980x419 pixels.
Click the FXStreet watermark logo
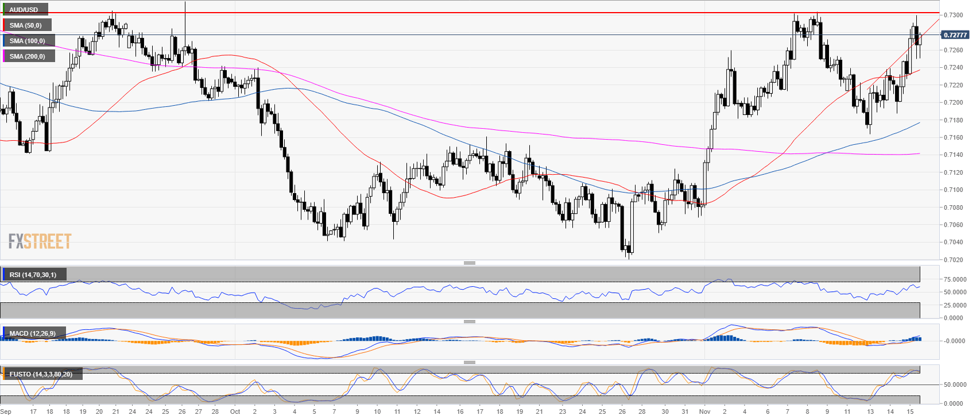click(x=40, y=241)
